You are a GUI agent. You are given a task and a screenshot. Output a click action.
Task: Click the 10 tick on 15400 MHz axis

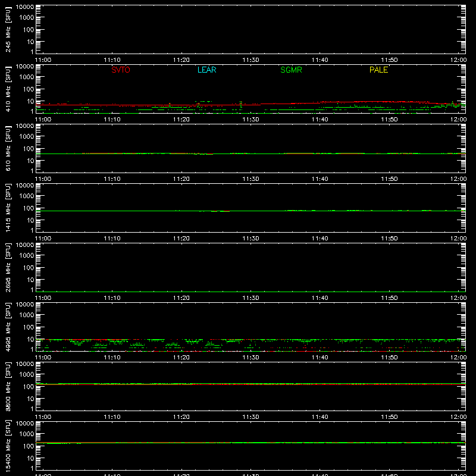tap(30, 458)
